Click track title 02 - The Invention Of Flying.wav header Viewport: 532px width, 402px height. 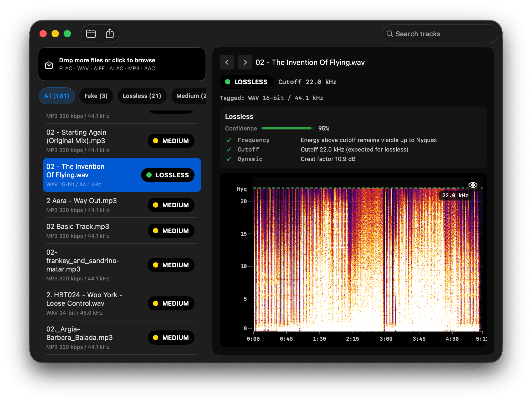tap(310, 62)
